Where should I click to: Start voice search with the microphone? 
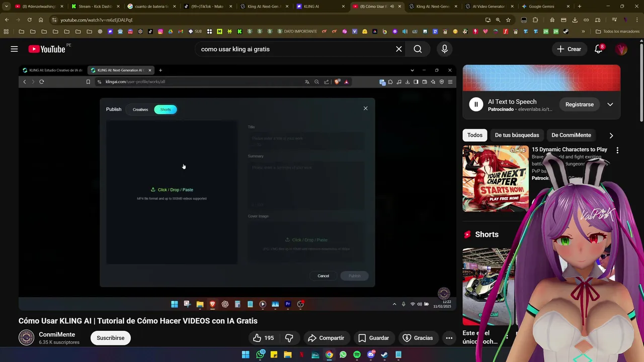click(444, 49)
